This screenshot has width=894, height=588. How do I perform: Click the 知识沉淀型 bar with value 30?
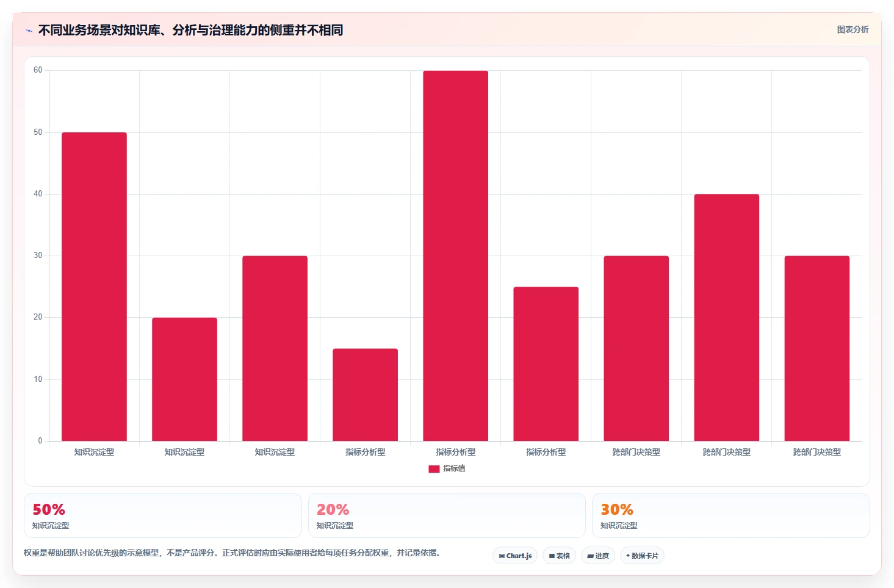pos(275,348)
